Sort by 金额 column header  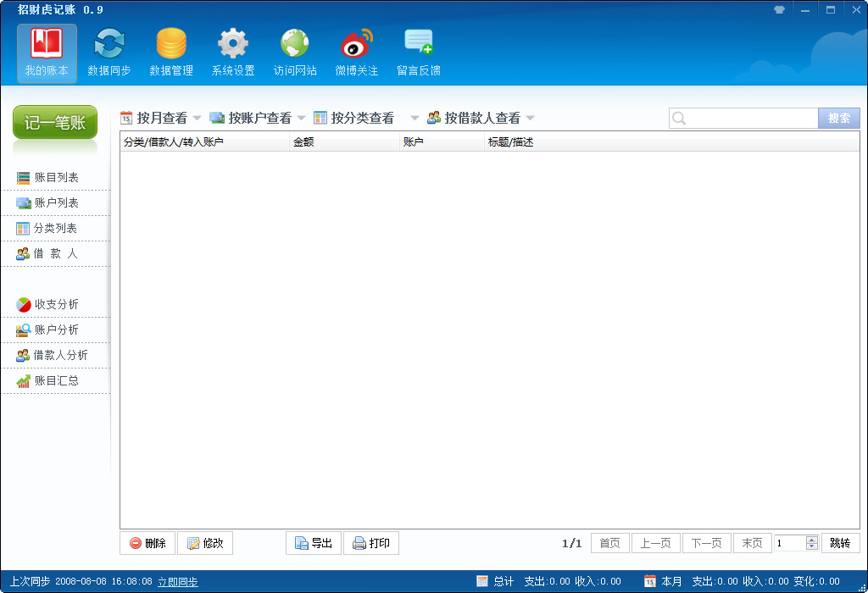(x=344, y=142)
